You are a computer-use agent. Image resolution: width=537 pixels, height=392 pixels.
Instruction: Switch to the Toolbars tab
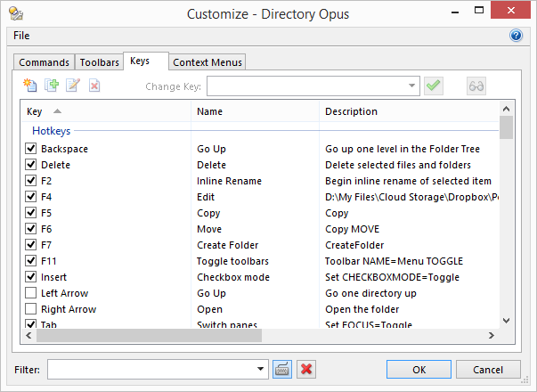point(100,62)
